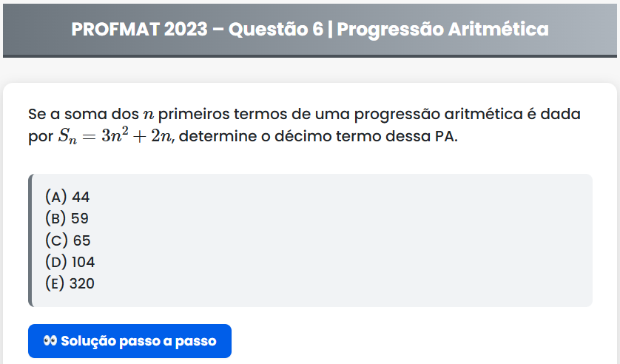The height and width of the screenshot is (364, 620).
Task: Click the letter label (E) in the options
Action: pyautogui.click(x=55, y=283)
